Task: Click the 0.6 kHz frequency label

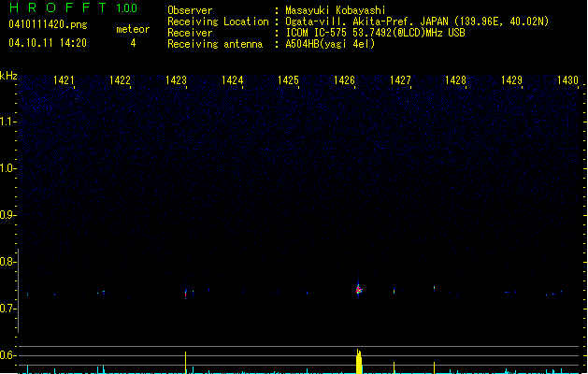Action: pos(7,355)
